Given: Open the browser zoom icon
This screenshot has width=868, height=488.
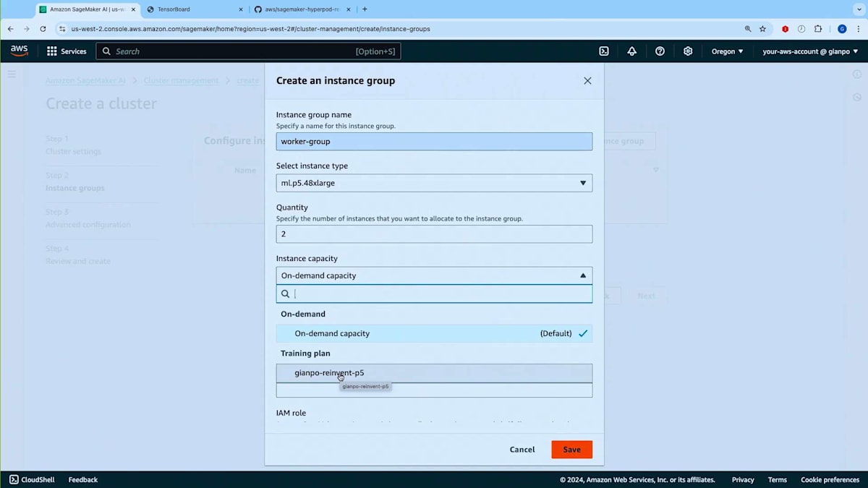Looking at the screenshot, I should pyautogui.click(x=748, y=29).
